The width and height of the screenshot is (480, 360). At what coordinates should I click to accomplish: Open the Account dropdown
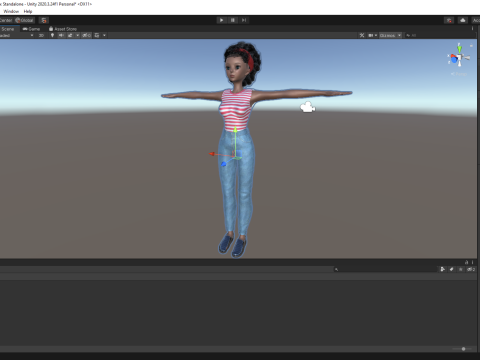tap(476, 20)
